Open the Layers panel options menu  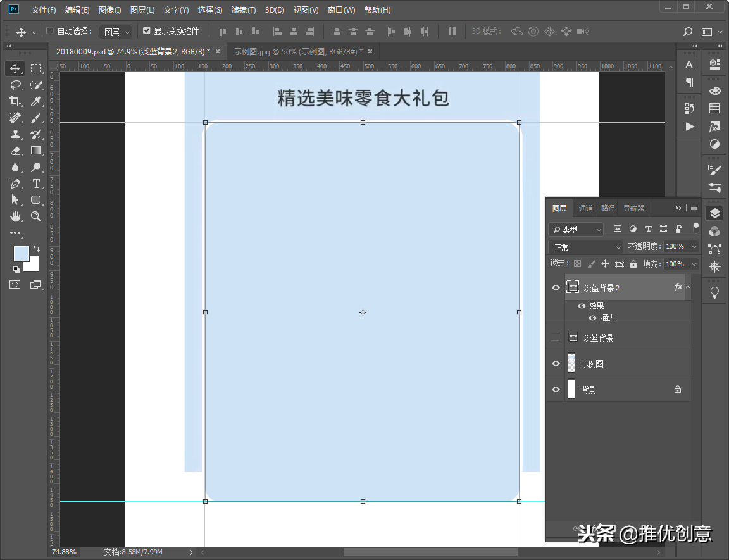coord(694,208)
